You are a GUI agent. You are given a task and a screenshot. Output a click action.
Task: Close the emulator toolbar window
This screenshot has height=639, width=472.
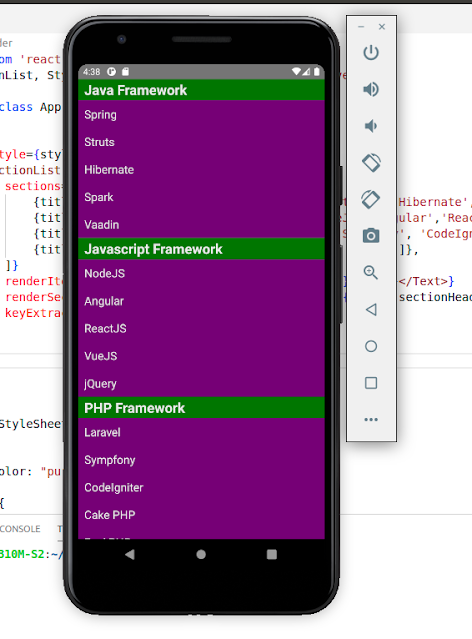click(382, 27)
